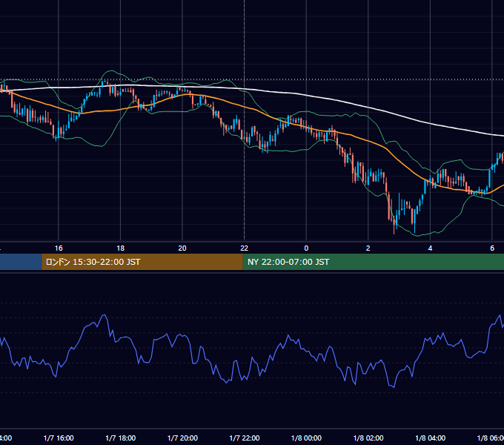
Task: Click the 1/7 16:00 label on the lower axis
Action: click(x=59, y=438)
